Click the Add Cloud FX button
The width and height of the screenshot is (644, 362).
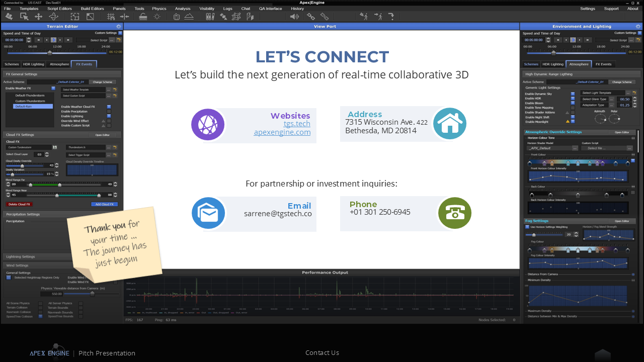[x=104, y=204]
